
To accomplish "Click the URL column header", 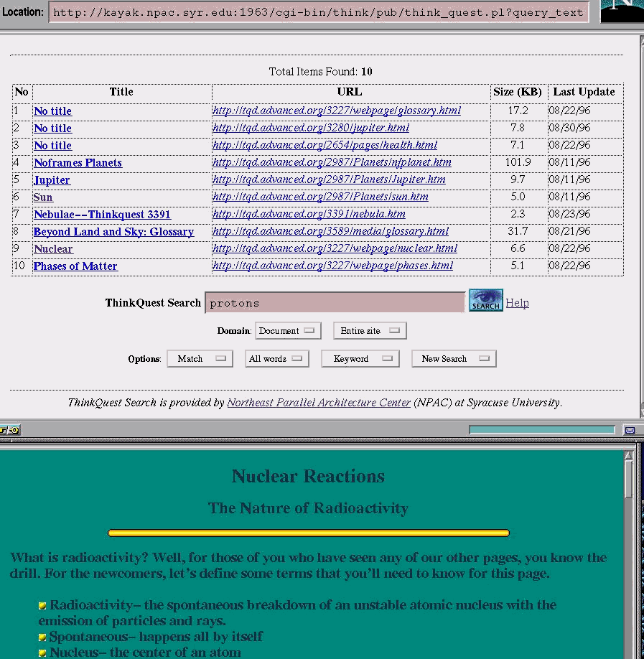I will pos(350,92).
